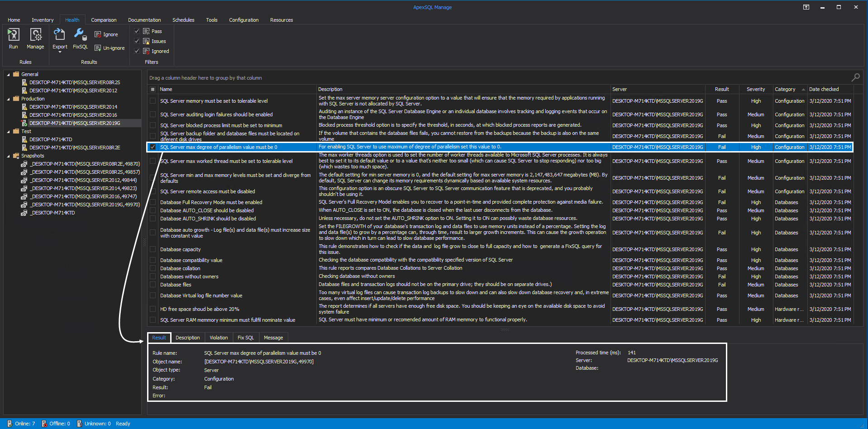Check the Database capacity rule checkbox
This screenshot has width=868, height=429.
coord(153,249)
